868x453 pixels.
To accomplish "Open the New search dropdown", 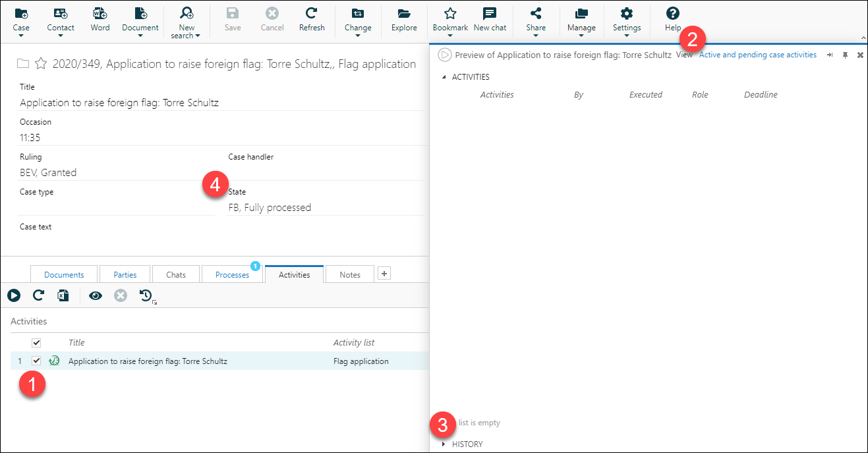I will [186, 20].
